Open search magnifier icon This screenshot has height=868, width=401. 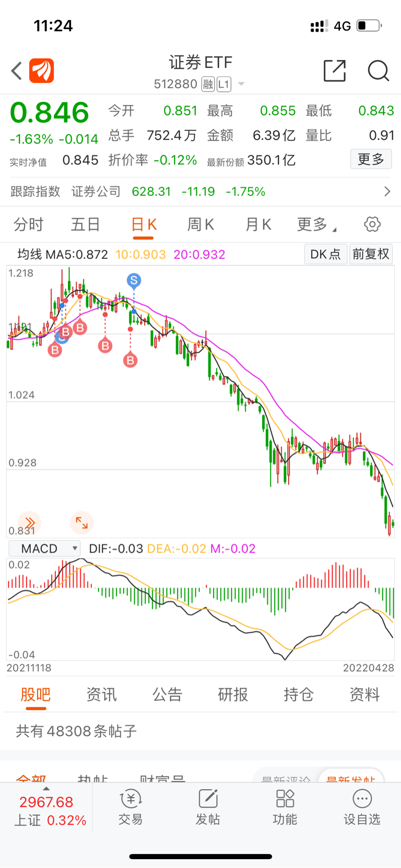[x=379, y=71]
